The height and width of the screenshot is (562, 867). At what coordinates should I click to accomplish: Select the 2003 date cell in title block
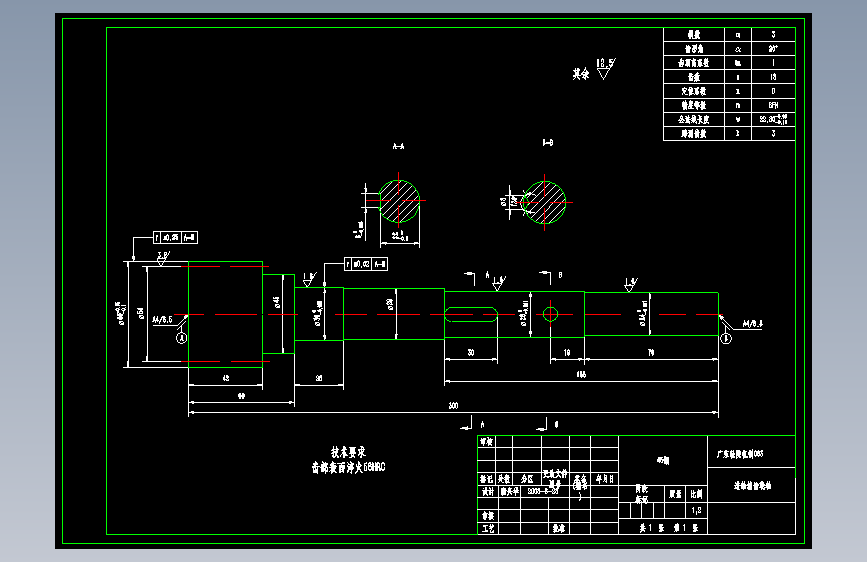542,491
